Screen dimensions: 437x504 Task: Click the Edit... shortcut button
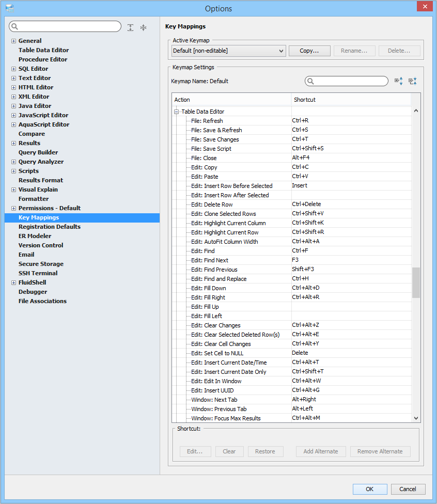coord(195,452)
